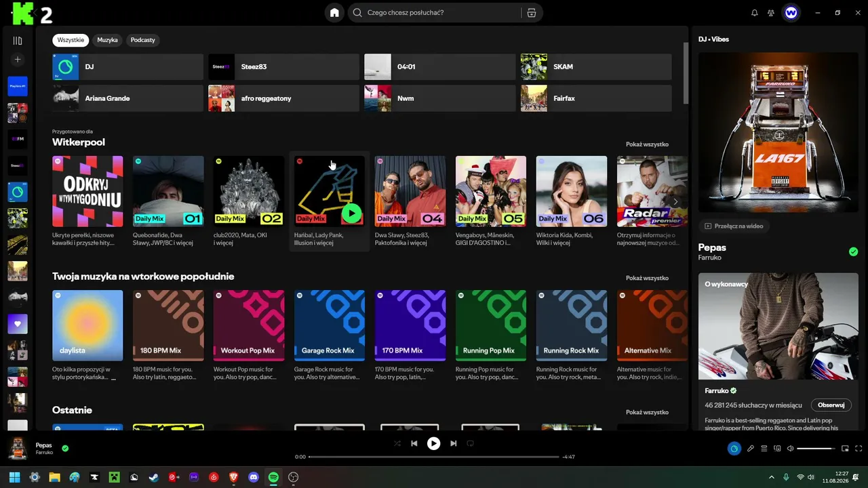The image size is (868, 488).
Task: Play the Daily Mix 03 green play button
Action: click(351, 213)
